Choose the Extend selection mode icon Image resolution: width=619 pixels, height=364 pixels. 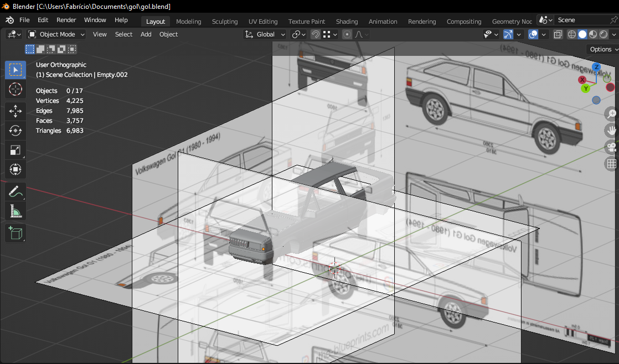[x=40, y=49]
